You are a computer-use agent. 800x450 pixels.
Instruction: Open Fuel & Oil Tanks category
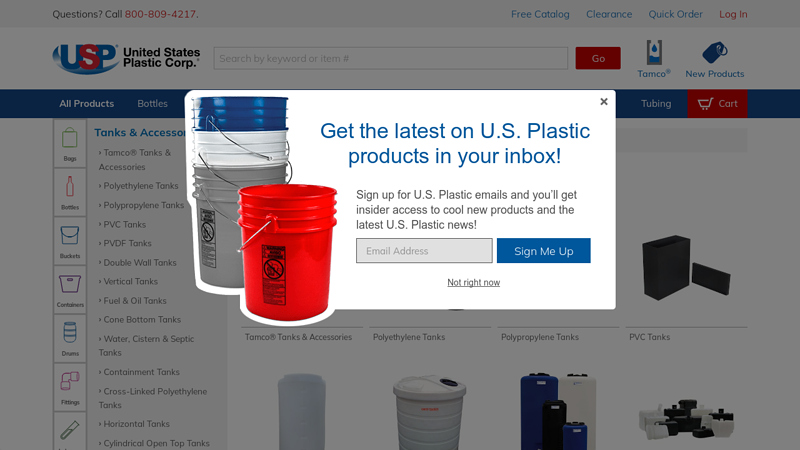pyautogui.click(x=133, y=301)
